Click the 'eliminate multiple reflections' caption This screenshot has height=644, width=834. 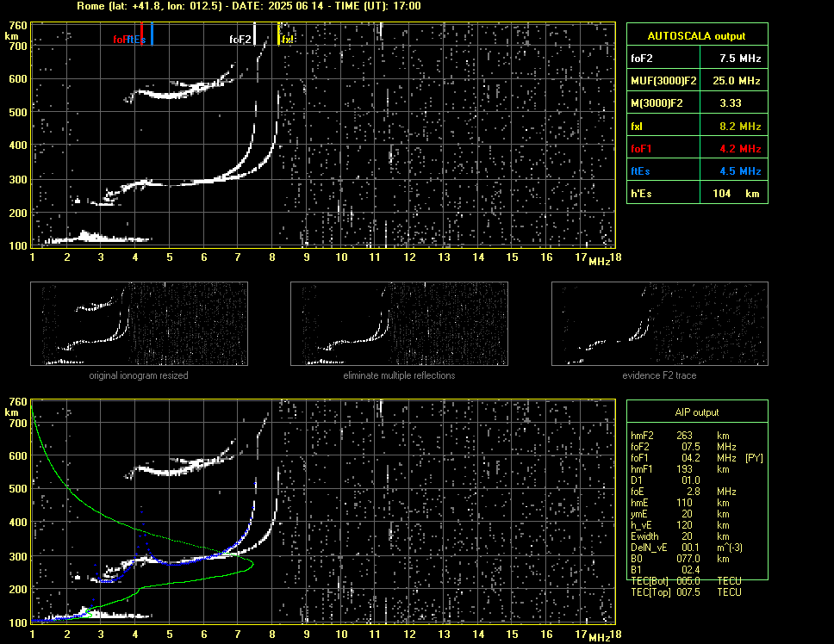[x=399, y=375]
